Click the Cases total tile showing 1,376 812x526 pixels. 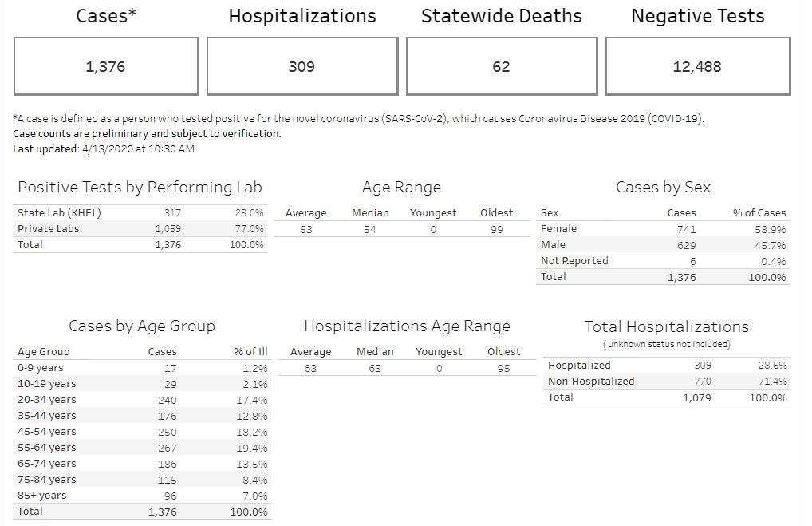click(x=106, y=67)
